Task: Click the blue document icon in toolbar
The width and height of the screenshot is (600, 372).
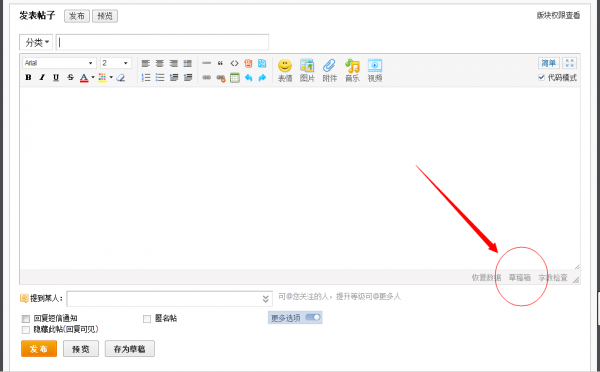Action: pyautogui.click(x=262, y=63)
